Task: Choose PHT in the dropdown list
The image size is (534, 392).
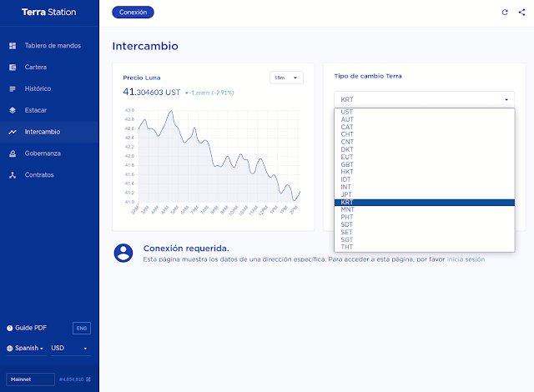Action: pos(425,217)
